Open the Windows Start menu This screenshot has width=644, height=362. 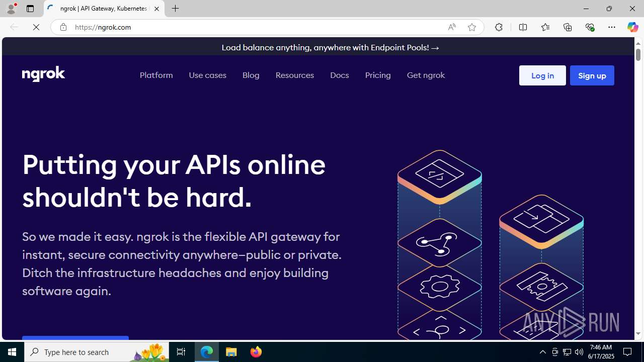coord(12,352)
